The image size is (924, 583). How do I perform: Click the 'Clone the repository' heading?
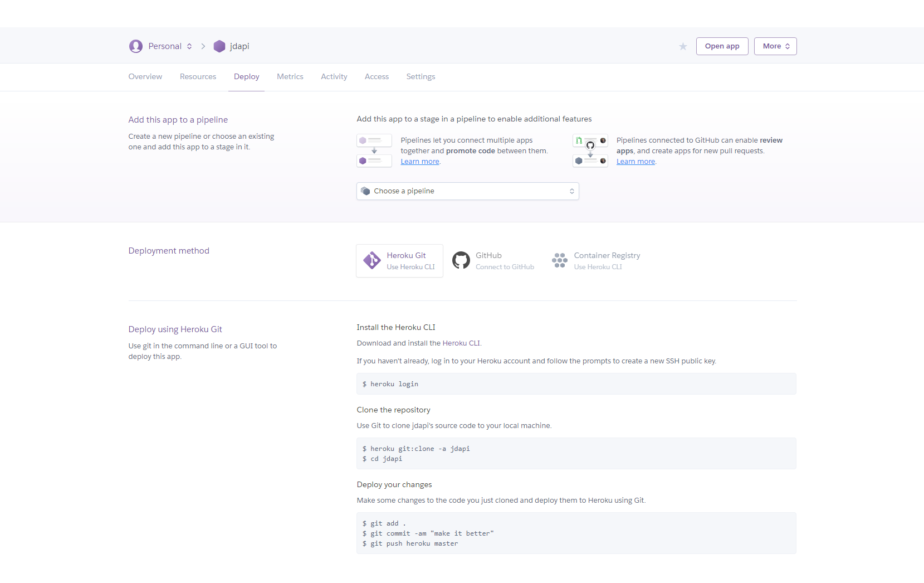393,410
